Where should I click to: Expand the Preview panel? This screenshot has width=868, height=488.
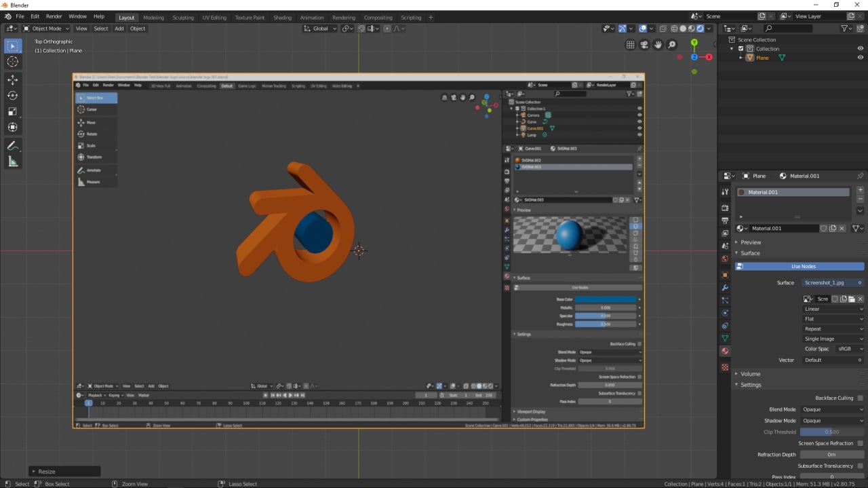tap(750, 242)
